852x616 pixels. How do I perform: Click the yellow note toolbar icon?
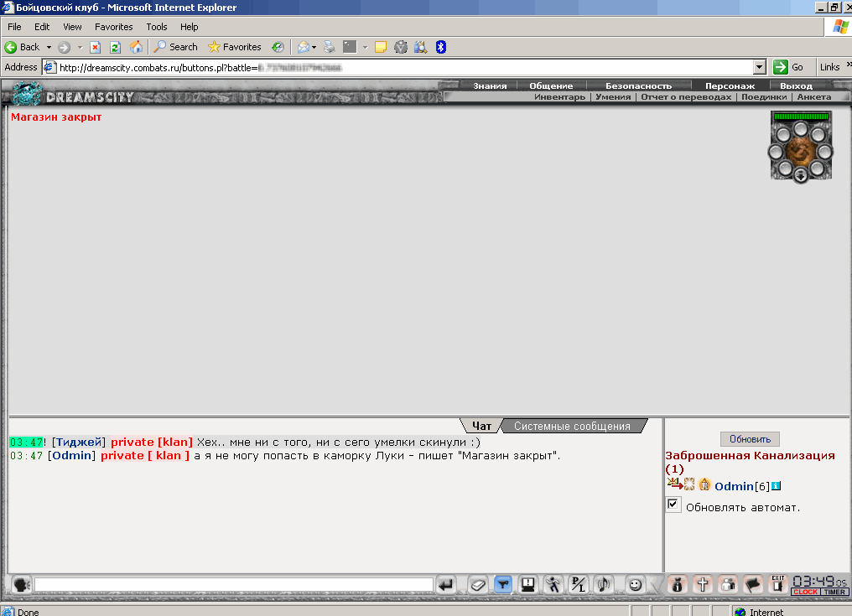[381, 47]
